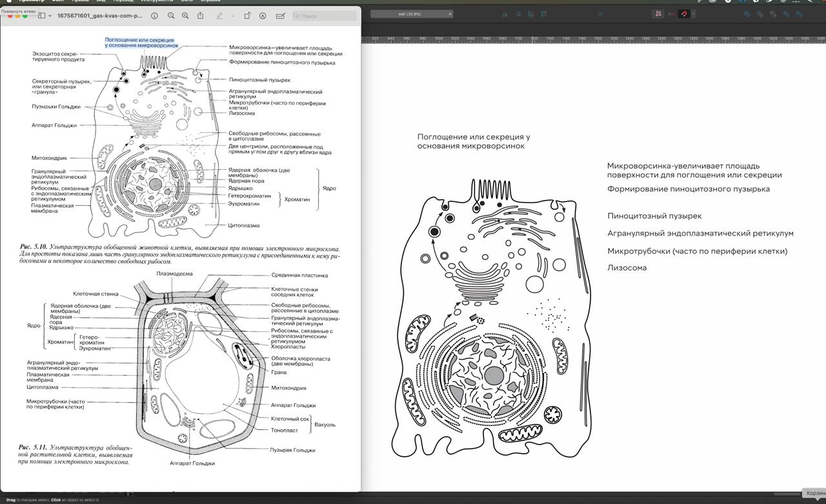826x504 pixels.
Task: Apply the Intersect boolean operation
Action: coord(773,14)
